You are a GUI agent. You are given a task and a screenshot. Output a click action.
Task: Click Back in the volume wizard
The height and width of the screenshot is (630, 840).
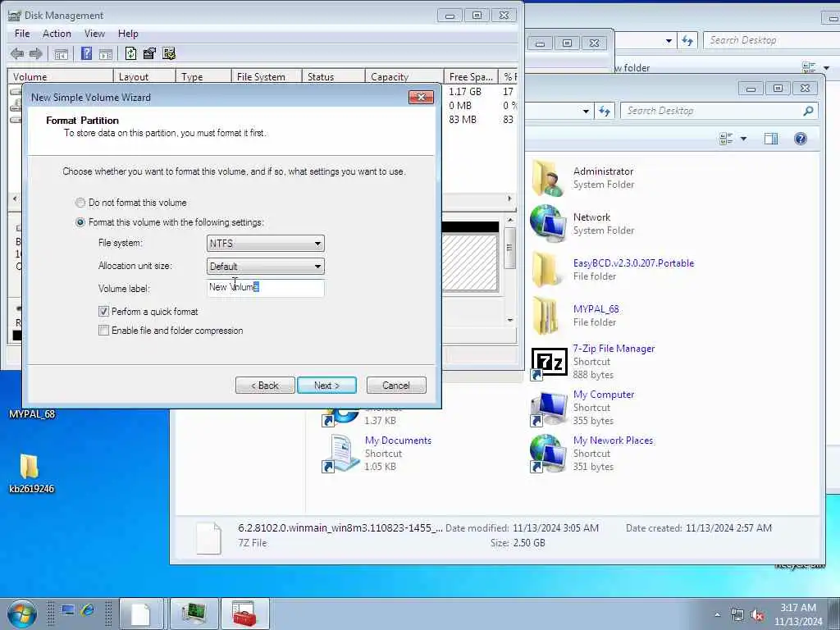[265, 386]
